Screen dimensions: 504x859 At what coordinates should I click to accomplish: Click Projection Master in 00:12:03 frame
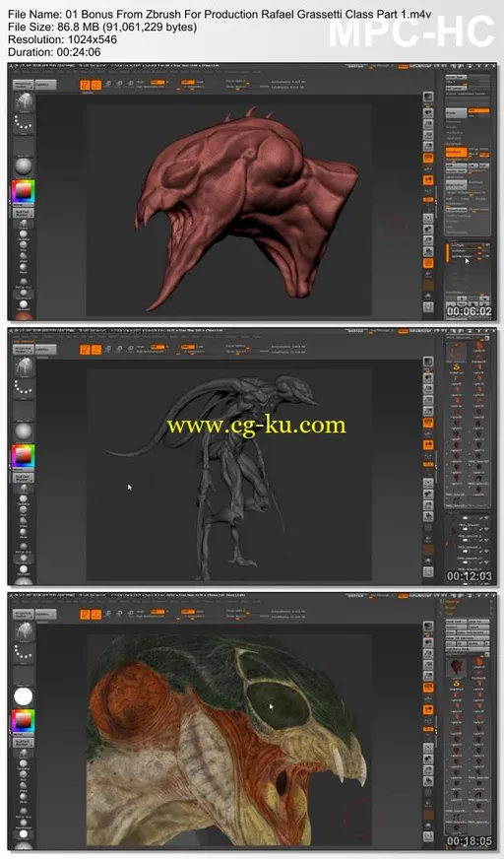click(x=24, y=350)
